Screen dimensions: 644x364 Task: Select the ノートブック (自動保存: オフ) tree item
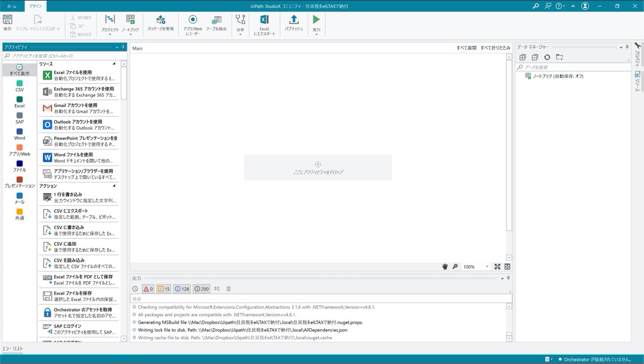pyautogui.click(x=554, y=76)
